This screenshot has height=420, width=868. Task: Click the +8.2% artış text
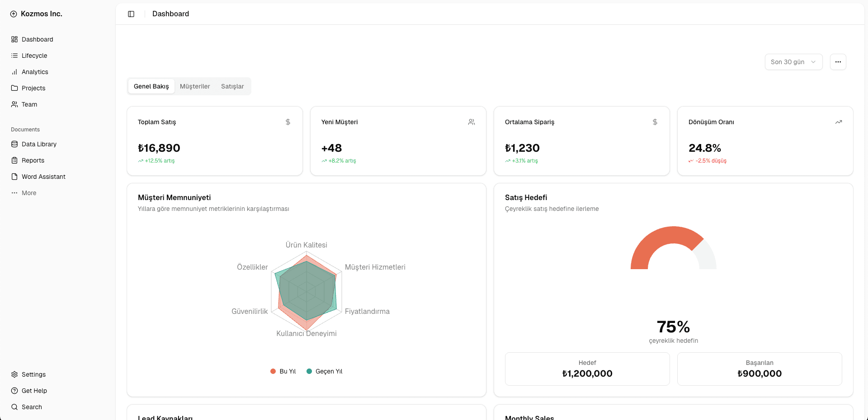point(342,161)
